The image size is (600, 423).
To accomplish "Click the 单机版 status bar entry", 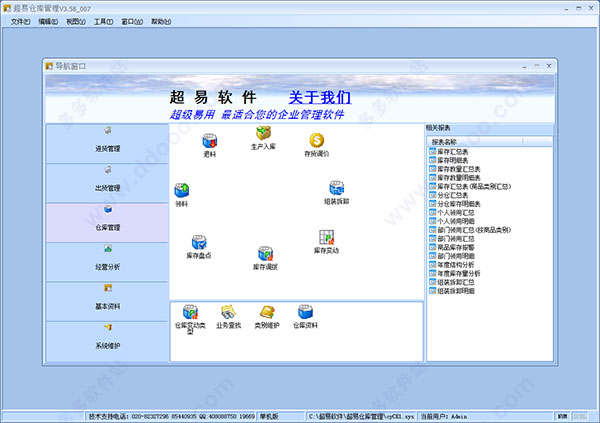I will (281, 416).
